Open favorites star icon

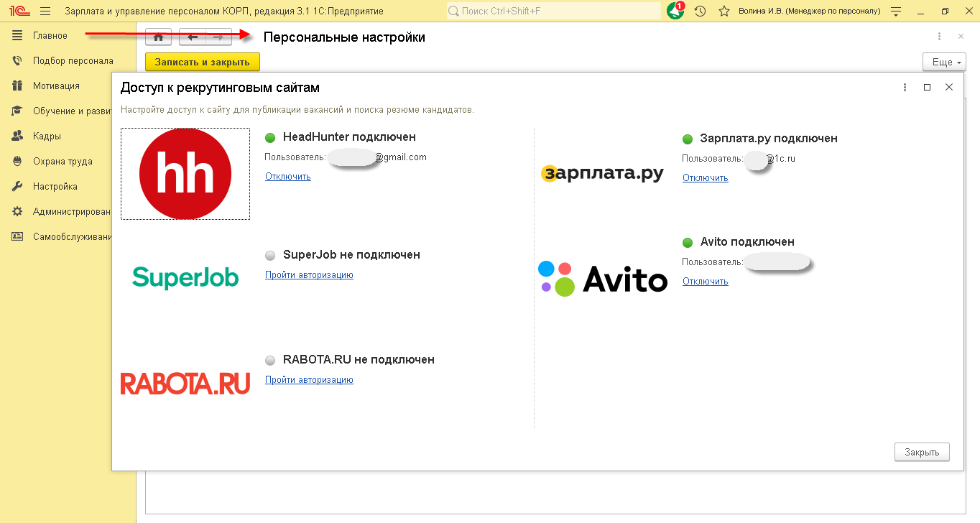[724, 11]
